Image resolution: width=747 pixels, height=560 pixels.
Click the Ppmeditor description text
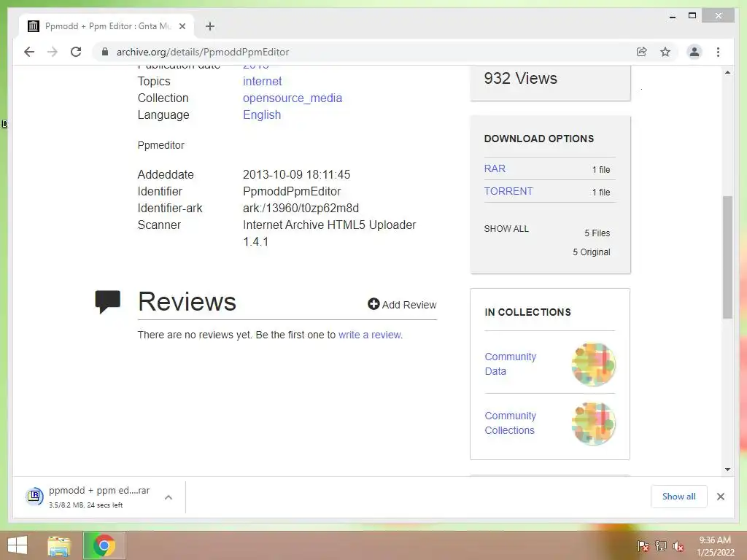click(160, 145)
